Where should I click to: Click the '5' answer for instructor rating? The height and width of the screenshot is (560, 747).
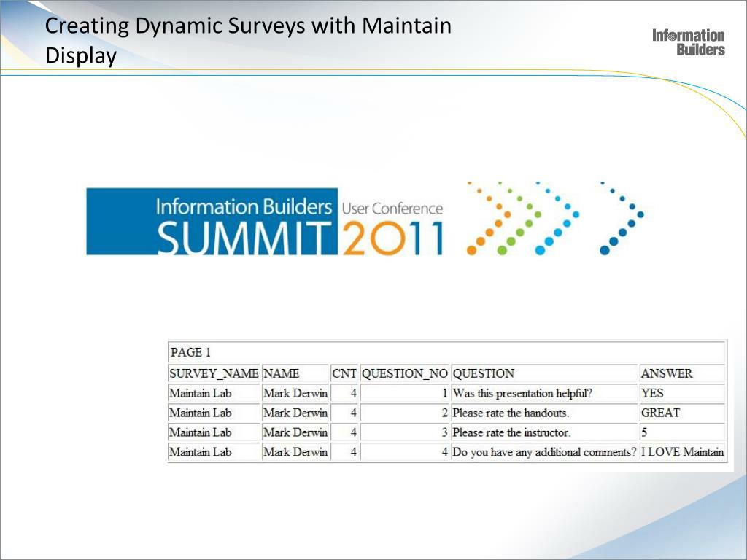click(x=682, y=432)
